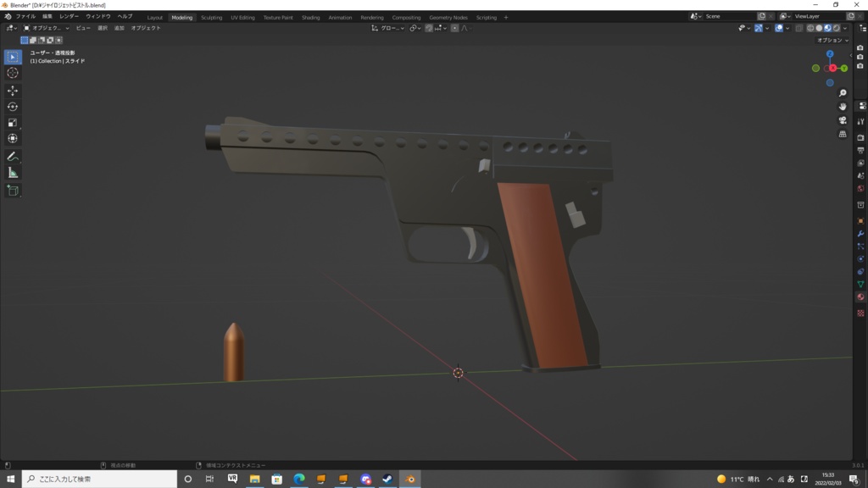The image size is (868, 488).
Task: Toggle camera view with camera icon
Action: pos(843,120)
